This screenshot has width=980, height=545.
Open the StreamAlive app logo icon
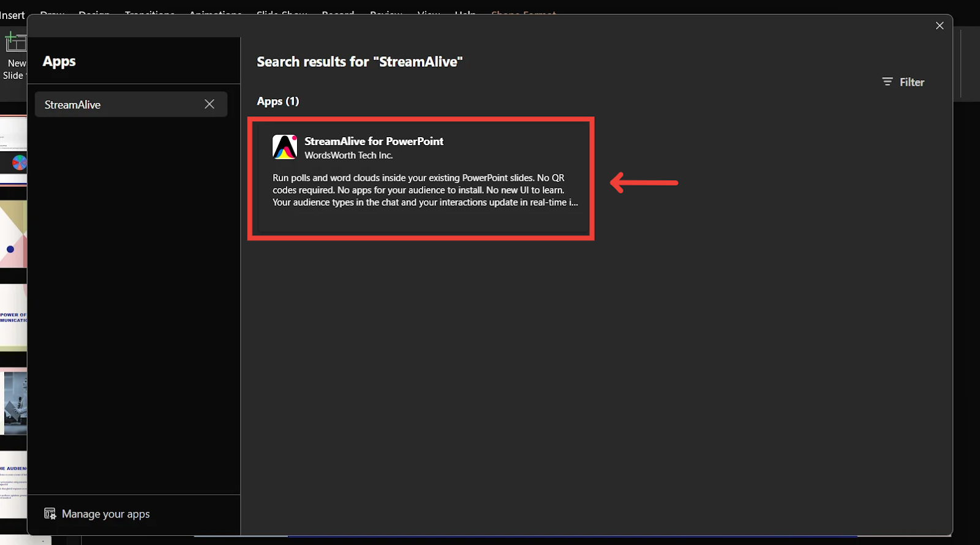point(285,147)
